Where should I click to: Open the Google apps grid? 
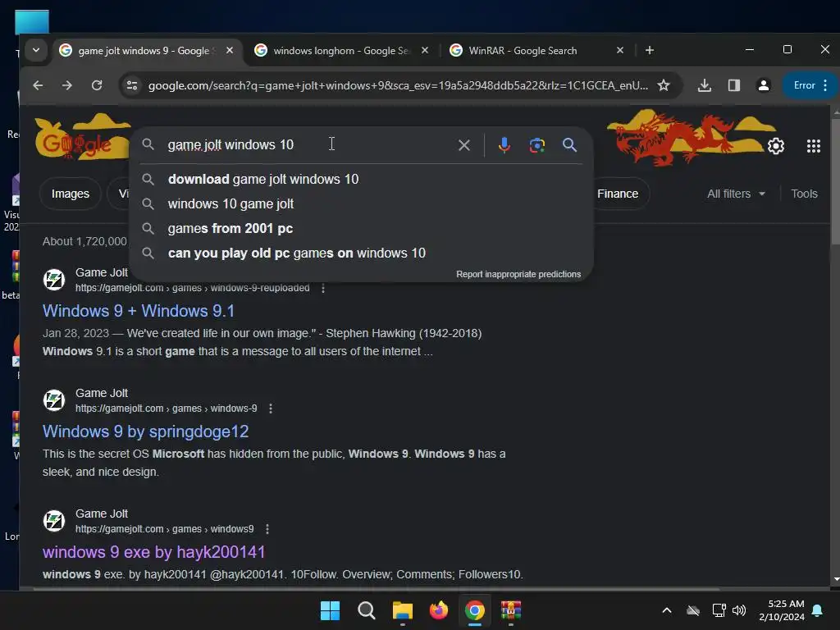coord(813,146)
